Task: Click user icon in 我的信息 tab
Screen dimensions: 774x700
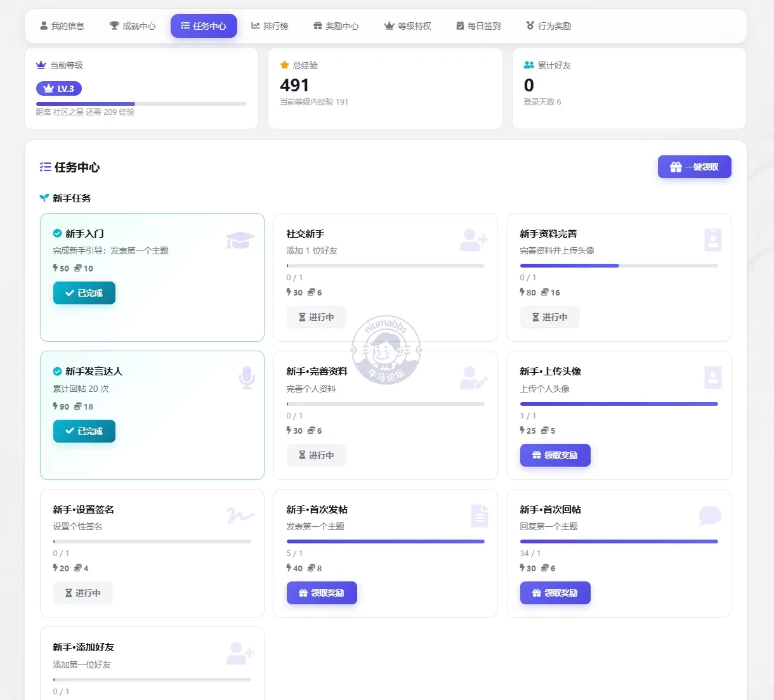Action: coord(44,26)
